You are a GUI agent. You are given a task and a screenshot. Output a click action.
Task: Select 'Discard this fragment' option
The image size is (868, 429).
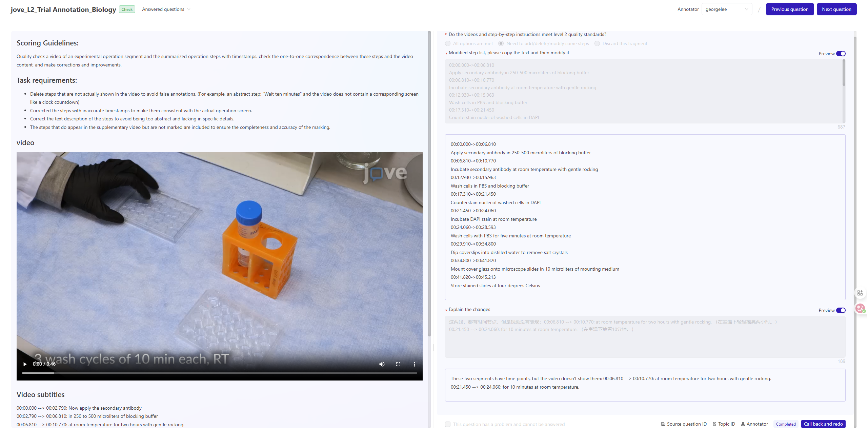(x=597, y=43)
